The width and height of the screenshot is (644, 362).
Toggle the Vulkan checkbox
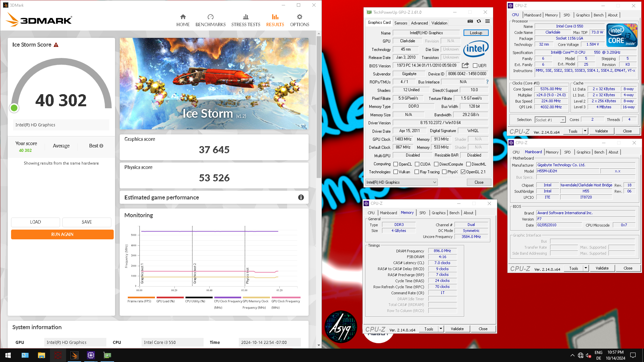click(x=395, y=172)
